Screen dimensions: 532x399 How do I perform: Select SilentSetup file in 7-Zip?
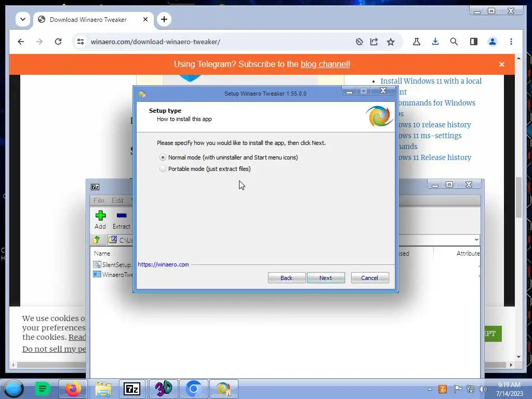point(112,264)
